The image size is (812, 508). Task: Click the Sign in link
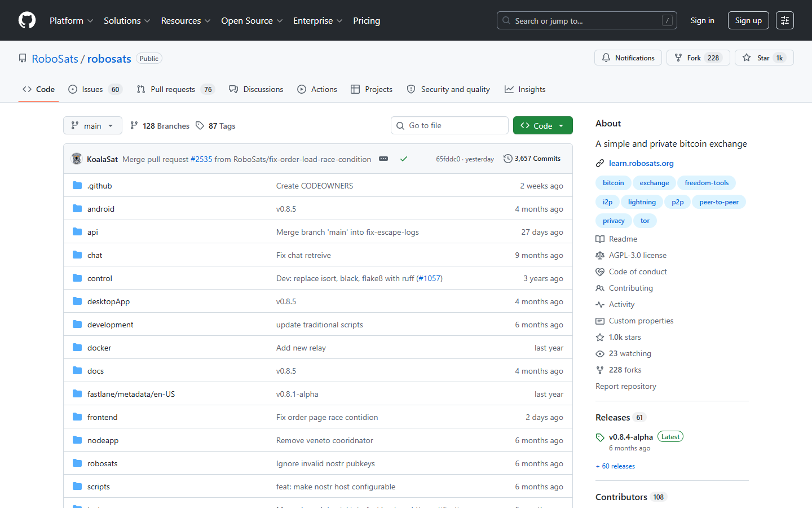(x=702, y=20)
